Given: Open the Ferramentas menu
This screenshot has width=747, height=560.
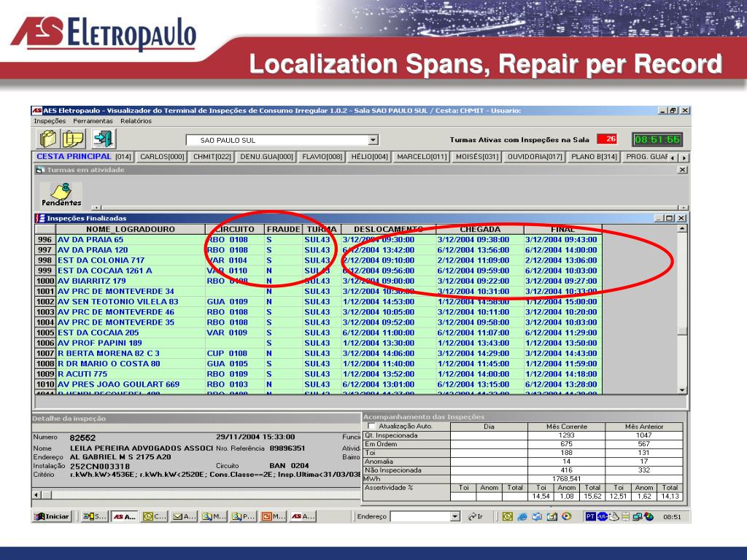Looking at the screenshot, I should click(93, 121).
